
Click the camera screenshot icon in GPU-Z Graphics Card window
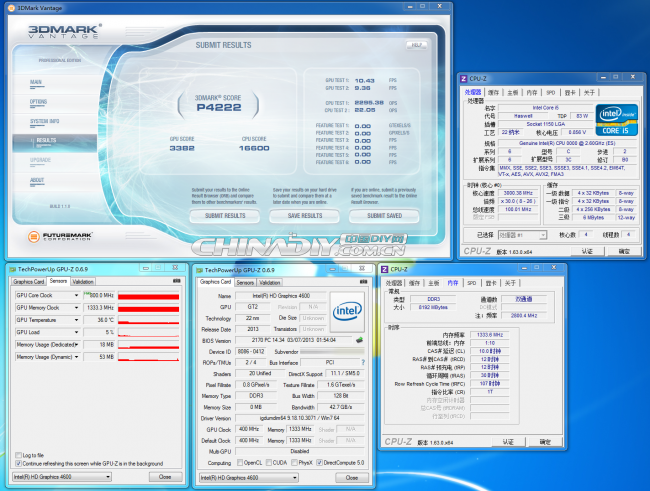coord(364,282)
